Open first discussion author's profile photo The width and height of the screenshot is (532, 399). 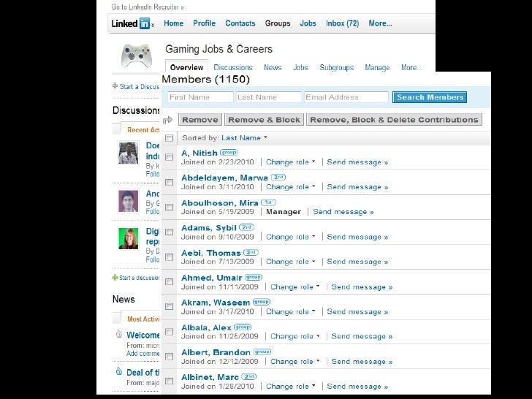click(129, 153)
